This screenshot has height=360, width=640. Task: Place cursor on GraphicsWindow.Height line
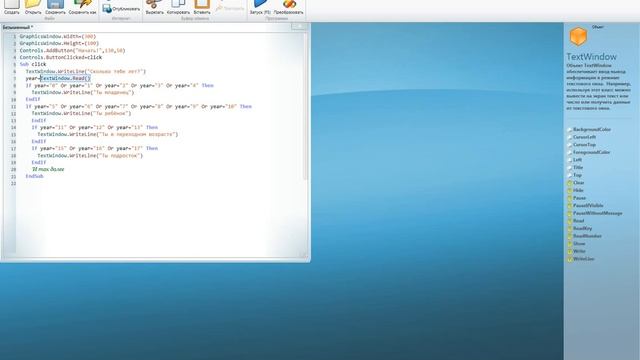pos(59,43)
